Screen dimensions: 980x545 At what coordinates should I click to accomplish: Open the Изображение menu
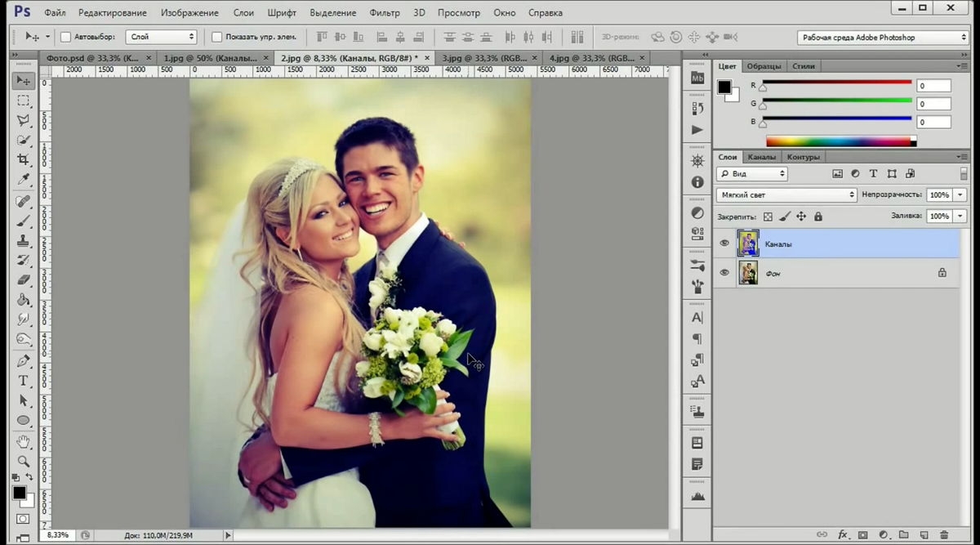[x=189, y=13]
